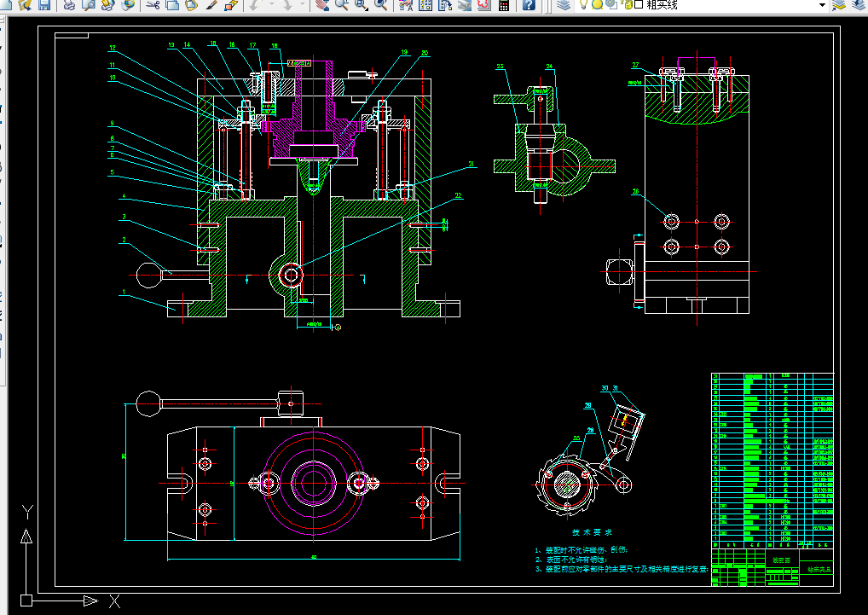This screenshot has height=615, width=868.
Task: Open the Zoom Window flyout tool
Action: tap(362, 5)
